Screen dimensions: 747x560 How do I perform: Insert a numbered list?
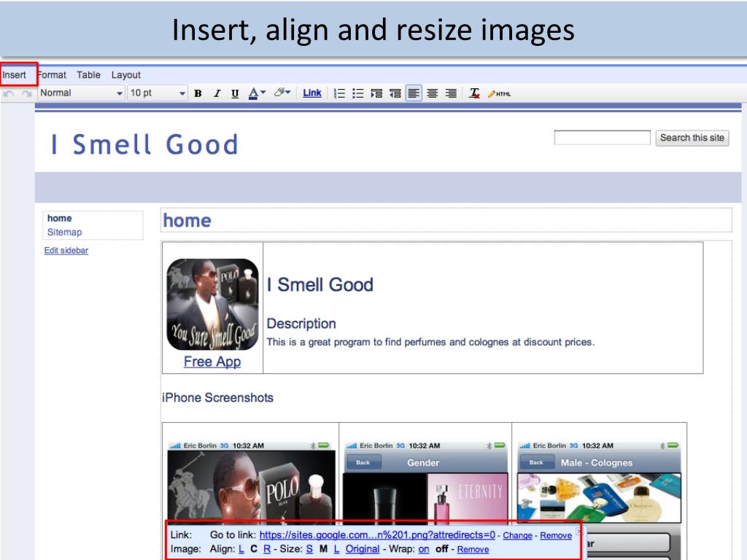tap(339, 93)
